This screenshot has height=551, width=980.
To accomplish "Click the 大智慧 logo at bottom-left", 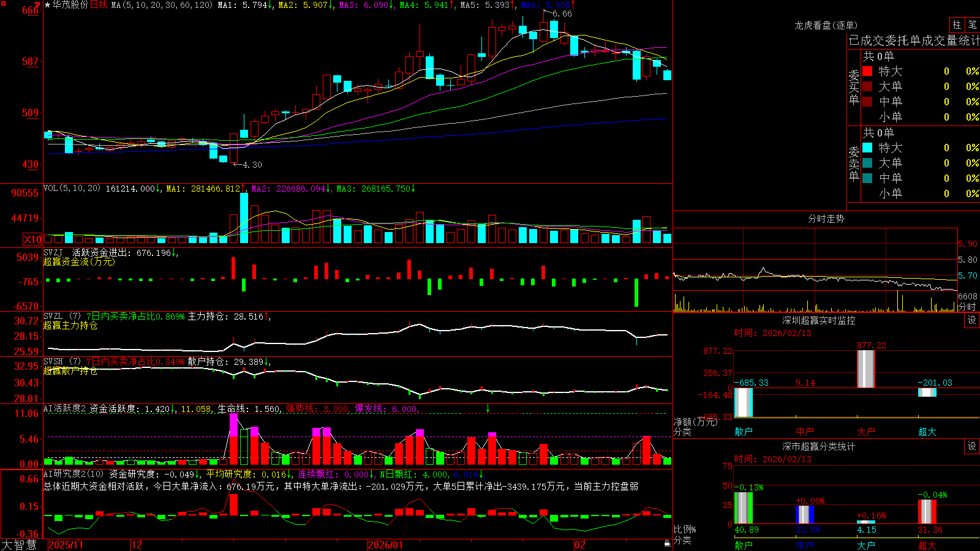I will (19, 545).
